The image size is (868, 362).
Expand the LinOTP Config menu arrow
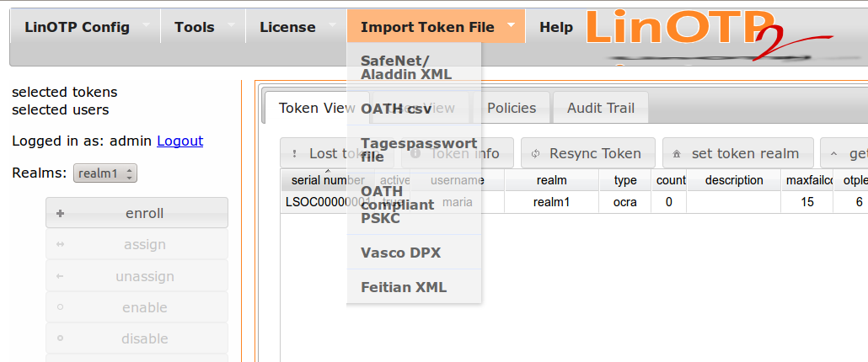pyautogui.click(x=146, y=25)
